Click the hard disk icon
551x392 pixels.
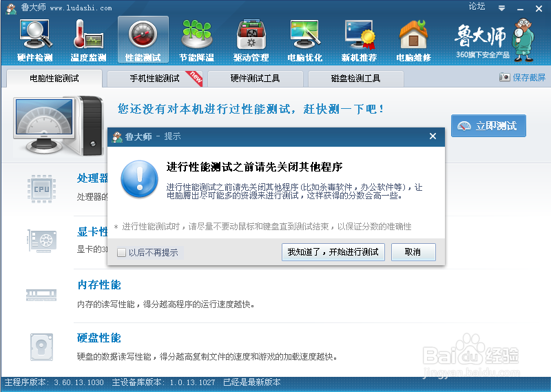(x=41, y=347)
